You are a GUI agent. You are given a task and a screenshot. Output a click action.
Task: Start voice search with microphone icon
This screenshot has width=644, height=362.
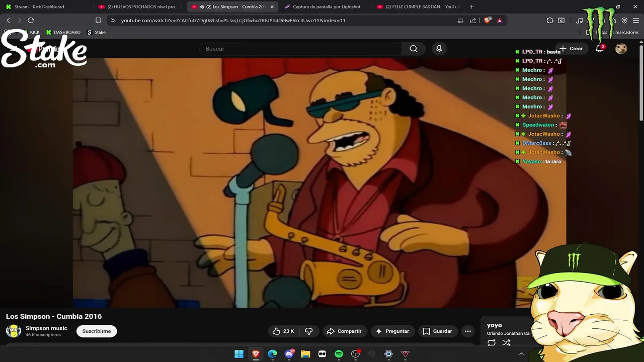(x=439, y=49)
